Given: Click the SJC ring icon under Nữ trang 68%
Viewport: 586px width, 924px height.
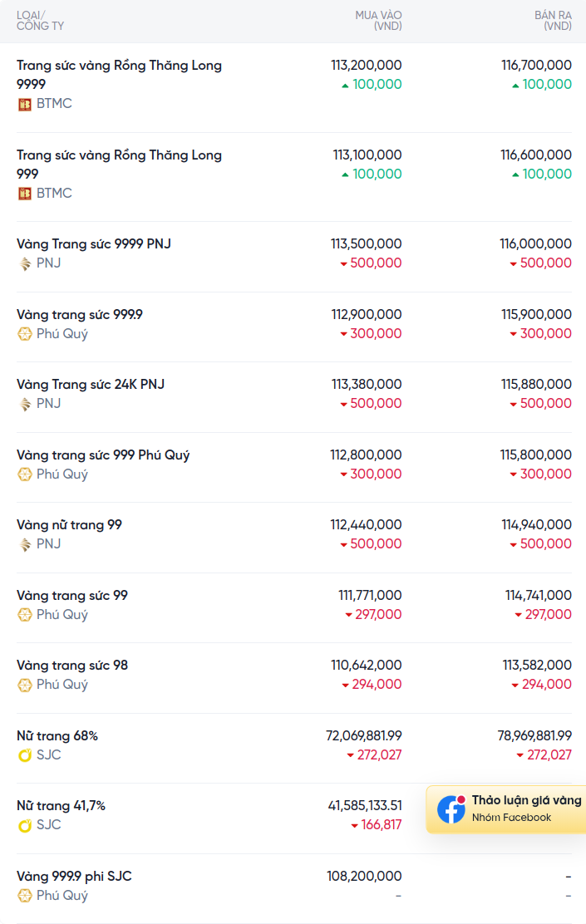Looking at the screenshot, I should tap(24, 755).
